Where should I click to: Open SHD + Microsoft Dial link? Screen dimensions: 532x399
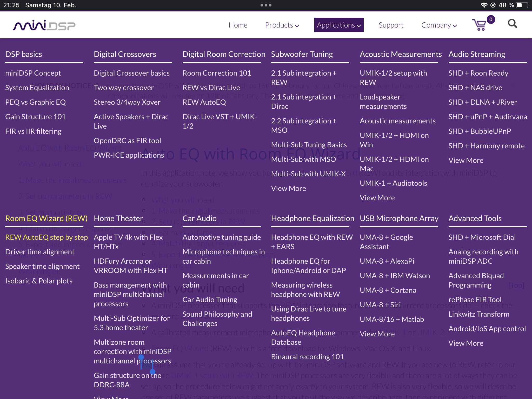pos(482,237)
